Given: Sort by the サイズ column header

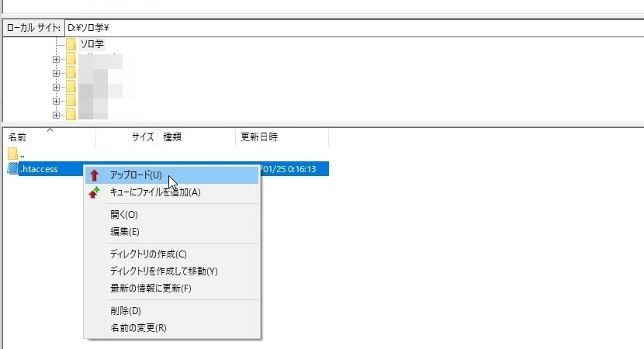Looking at the screenshot, I should pos(142,136).
